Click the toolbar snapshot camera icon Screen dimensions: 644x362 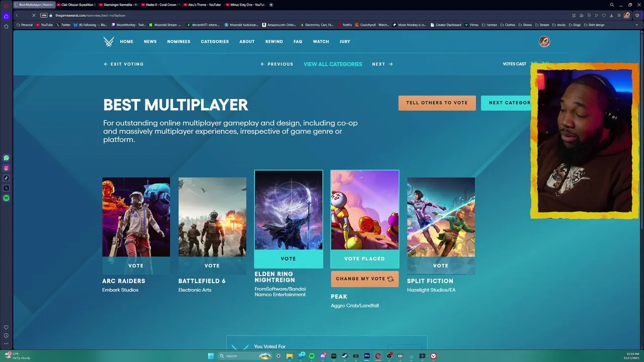[582, 16]
